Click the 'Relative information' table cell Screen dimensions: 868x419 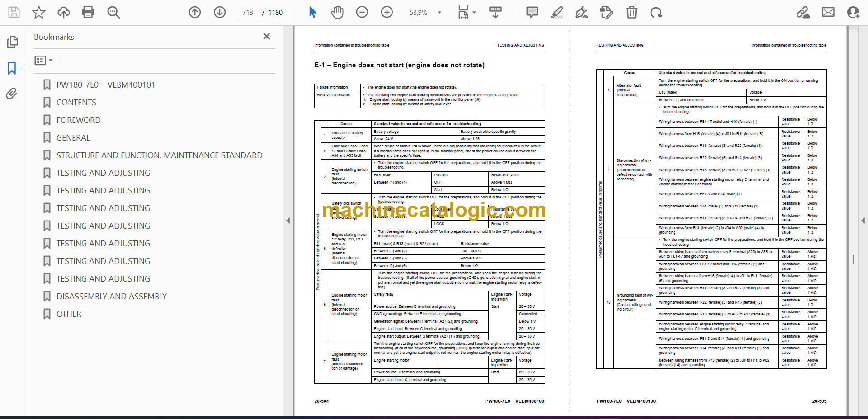[337, 99]
